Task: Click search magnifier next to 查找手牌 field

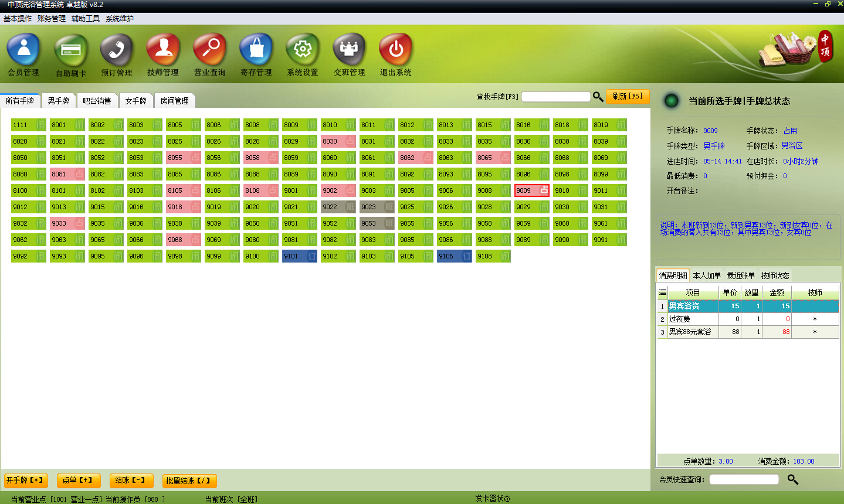Action: tap(598, 97)
